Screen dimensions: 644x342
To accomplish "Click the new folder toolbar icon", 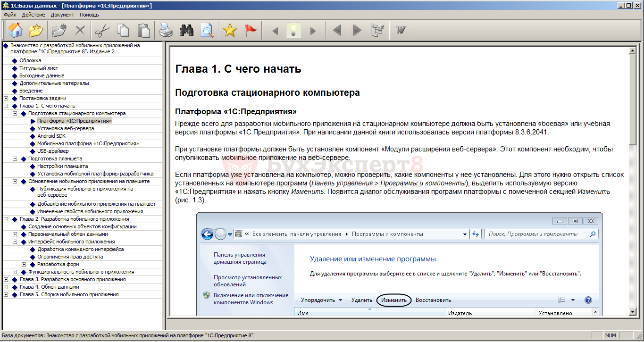I will pyautogui.click(x=59, y=31).
